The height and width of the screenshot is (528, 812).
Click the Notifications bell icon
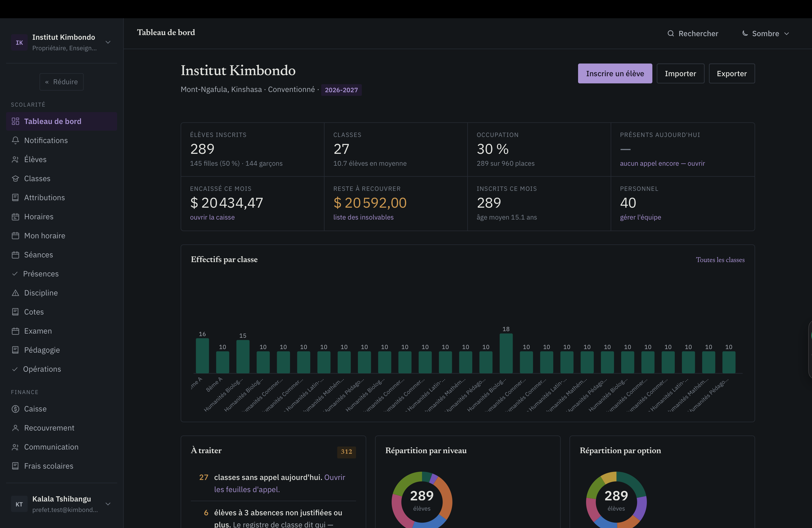(15, 140)
